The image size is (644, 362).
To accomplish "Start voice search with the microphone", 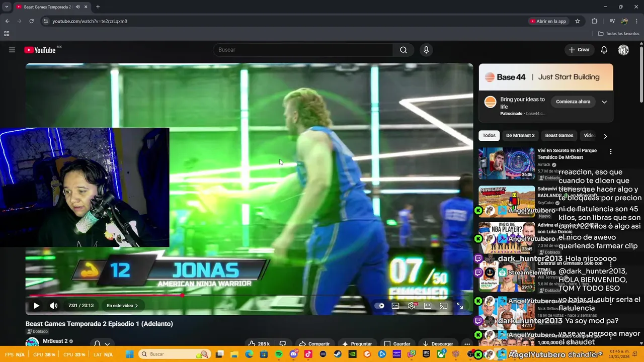I will pyautogui.click(x=426, y=50).
